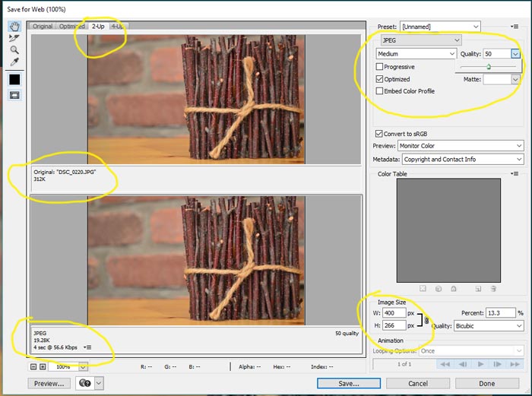Open the preview download speed menu
The height and width of the screenshot is (396, 532).
pyautogui.click(x=87, y=347)
